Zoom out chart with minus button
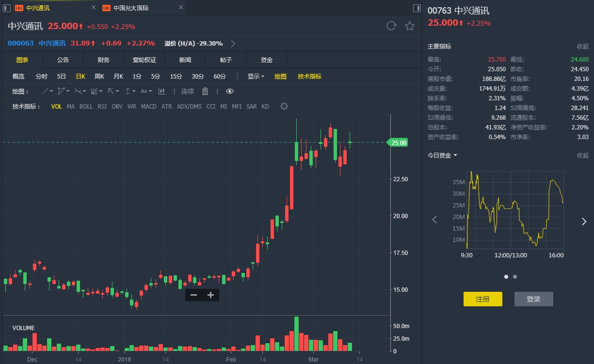The width and height of the screenshot is (594, 364). click(x=193, y=295)
